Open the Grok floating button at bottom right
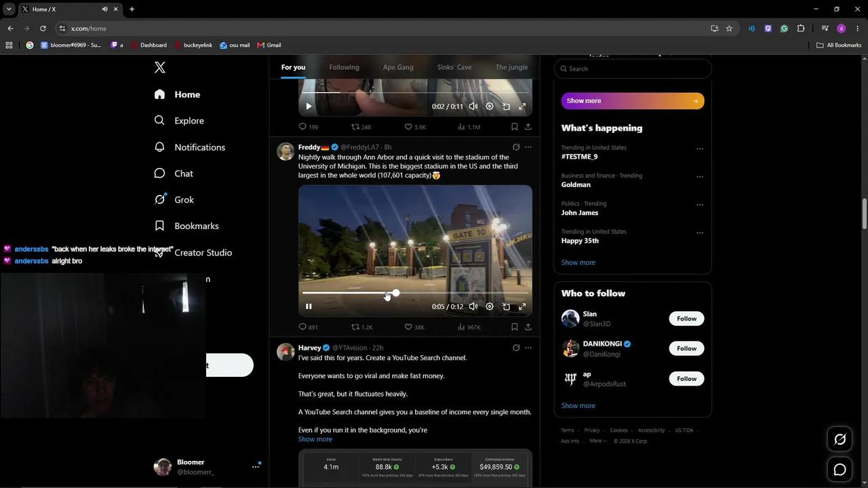868x488 pixels. [840, 439]
